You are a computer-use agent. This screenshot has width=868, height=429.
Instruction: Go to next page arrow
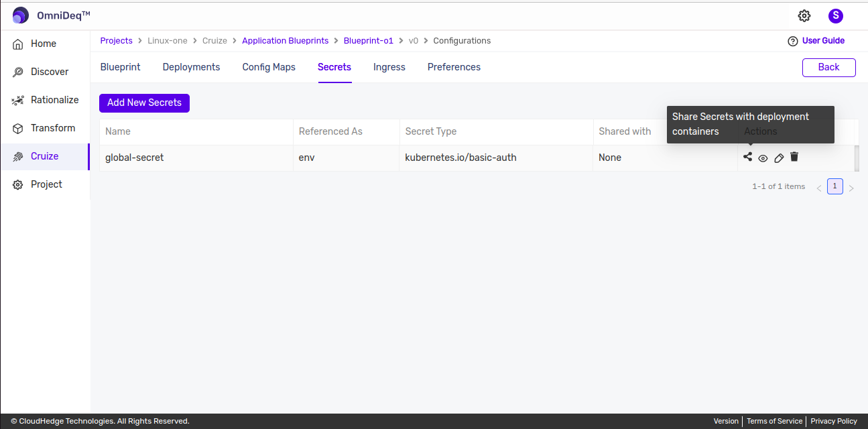pyautogui.click(x=851, y=188)
